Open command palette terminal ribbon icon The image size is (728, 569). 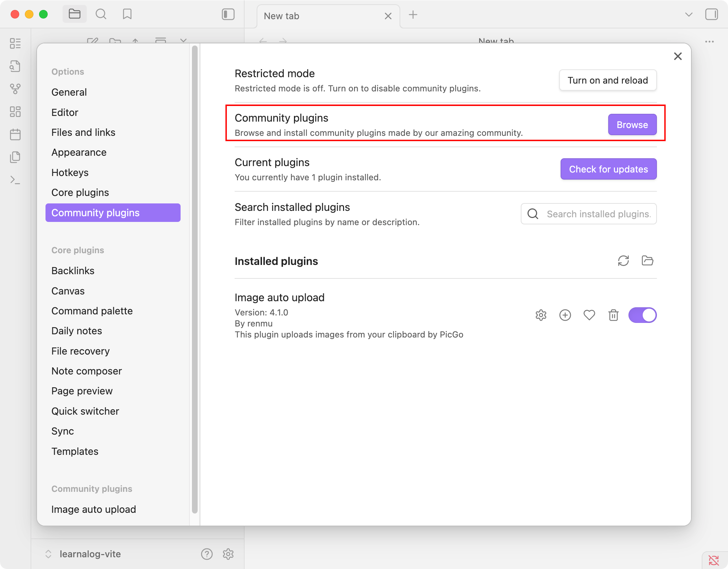click(x=15, y=180)
